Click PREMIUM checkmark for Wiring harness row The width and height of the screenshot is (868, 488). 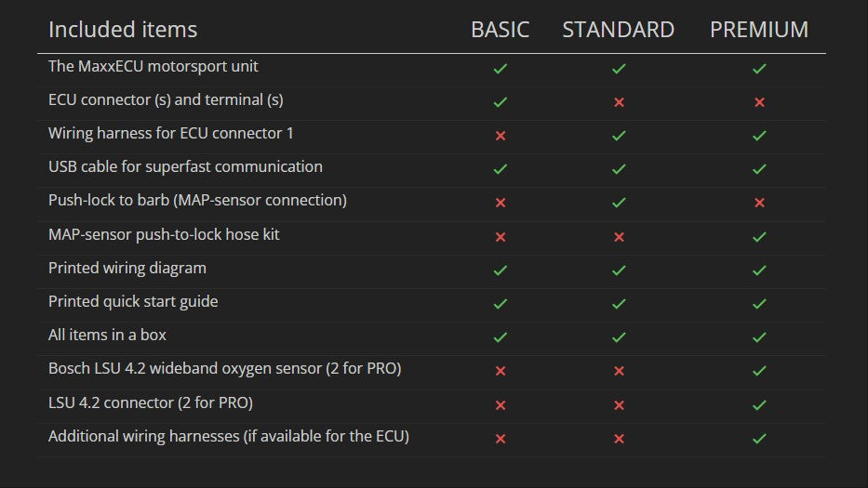coord(759,136)
